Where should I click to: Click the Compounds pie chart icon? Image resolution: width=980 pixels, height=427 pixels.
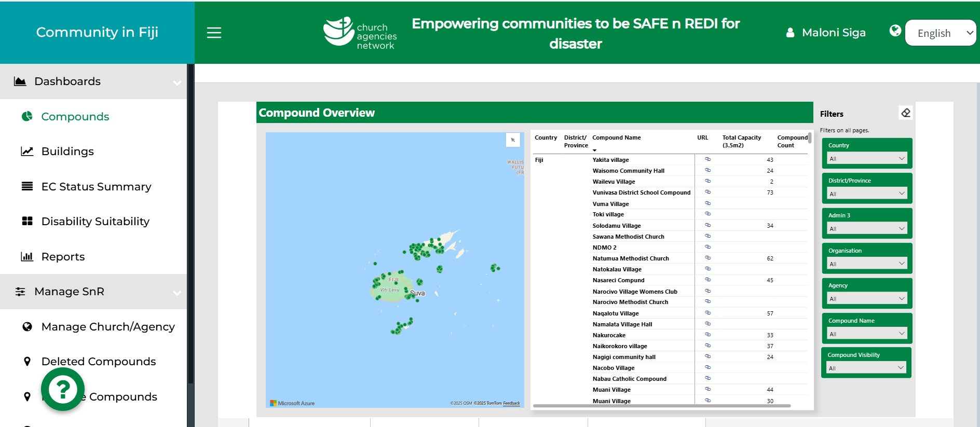(x=27, y=116)
